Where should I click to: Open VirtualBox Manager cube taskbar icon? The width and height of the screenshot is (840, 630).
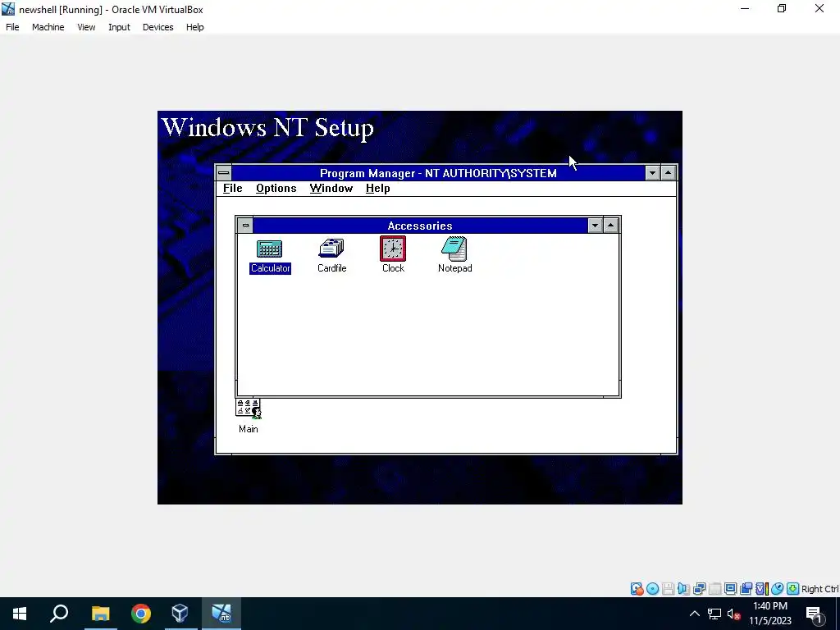(x=180, y=614)
